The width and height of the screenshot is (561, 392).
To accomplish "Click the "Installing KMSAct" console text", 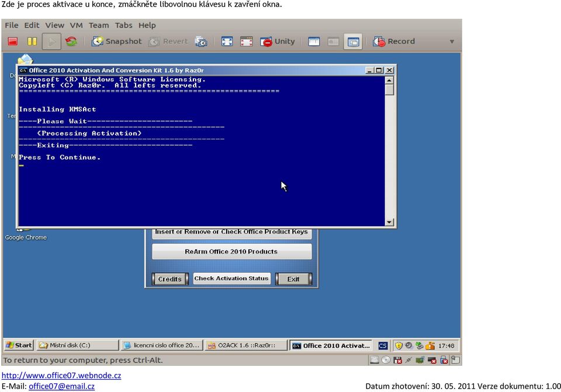I will (x=58, y=109).
